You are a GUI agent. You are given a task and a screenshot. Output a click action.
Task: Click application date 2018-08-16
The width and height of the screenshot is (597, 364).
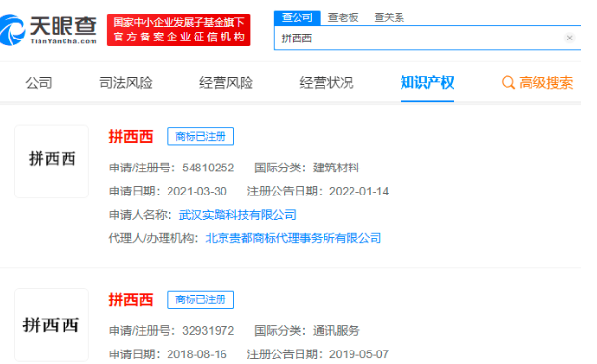click(196, 354)
